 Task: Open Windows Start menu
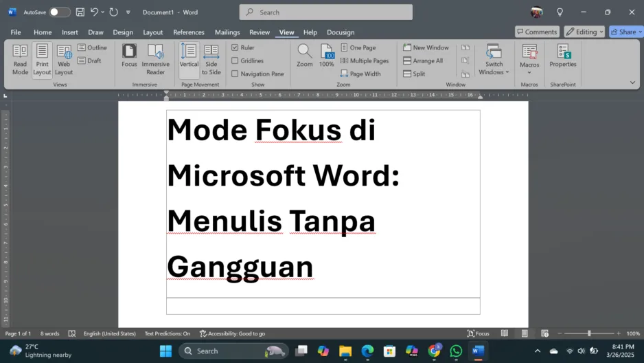pyautogui.click(x=166, y=351)
